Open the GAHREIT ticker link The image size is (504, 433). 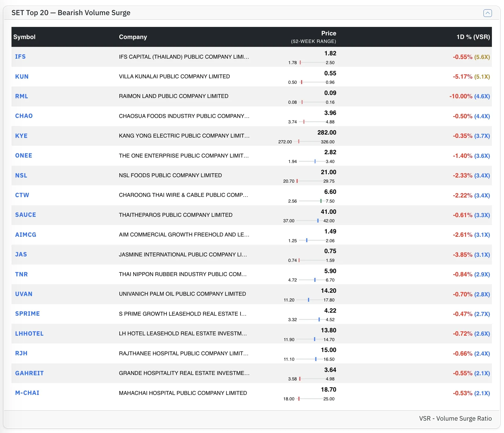29,373
